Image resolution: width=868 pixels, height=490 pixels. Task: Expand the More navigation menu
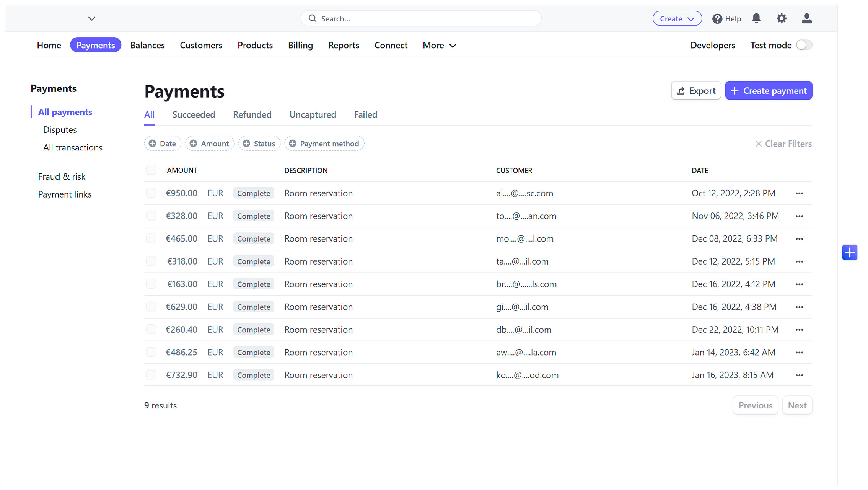[440, 45]
